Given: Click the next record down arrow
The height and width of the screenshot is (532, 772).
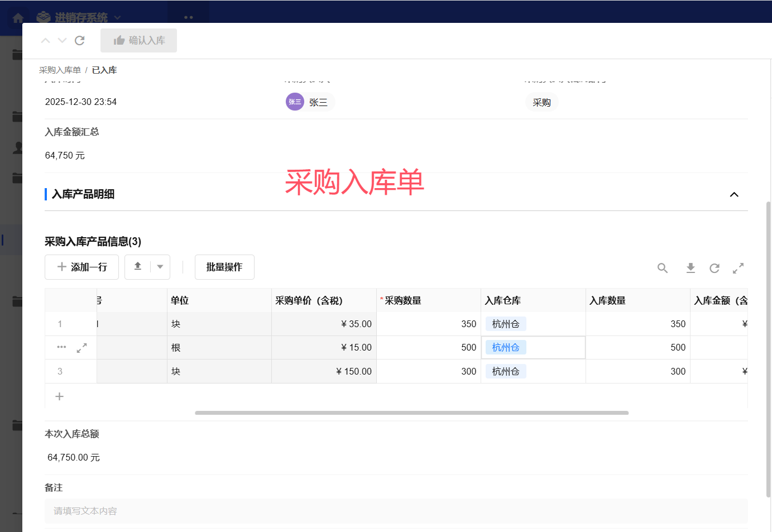Looking at the screenshot, I should tap(63, 40).
